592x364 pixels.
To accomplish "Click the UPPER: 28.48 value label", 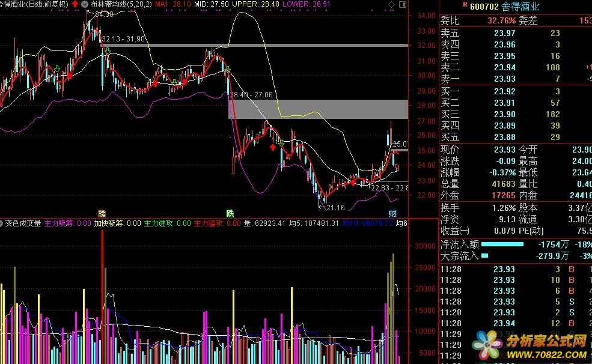I will [255, 4].
